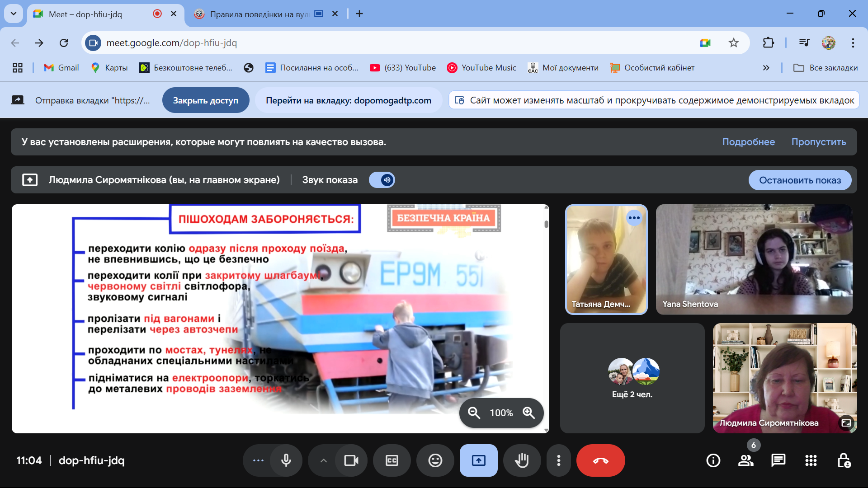Close the Правила поведінки tab

[x=335, y=14]
